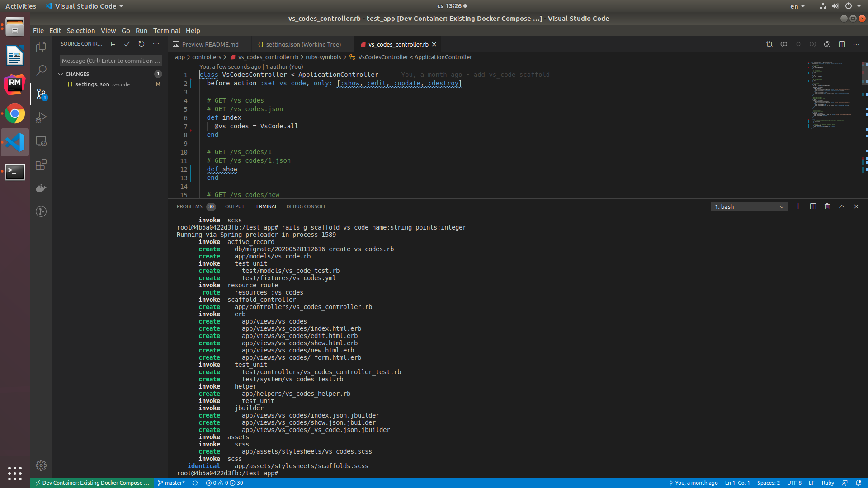The height and width of the screenshot is (488, 868).
Task: Open the Manage gear menu
Action: (x=41, y=465)
